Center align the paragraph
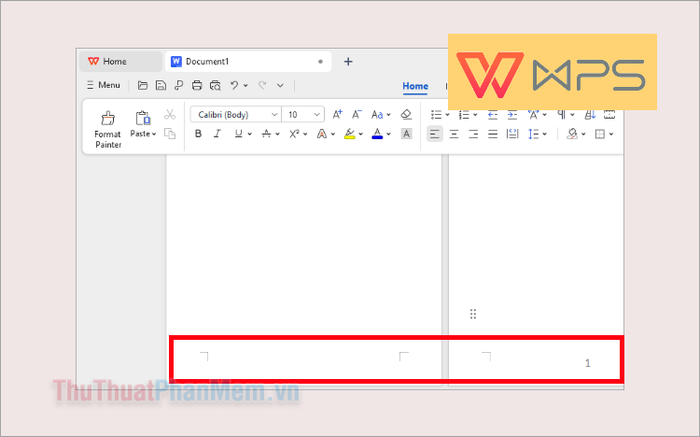 pos(454,134)
